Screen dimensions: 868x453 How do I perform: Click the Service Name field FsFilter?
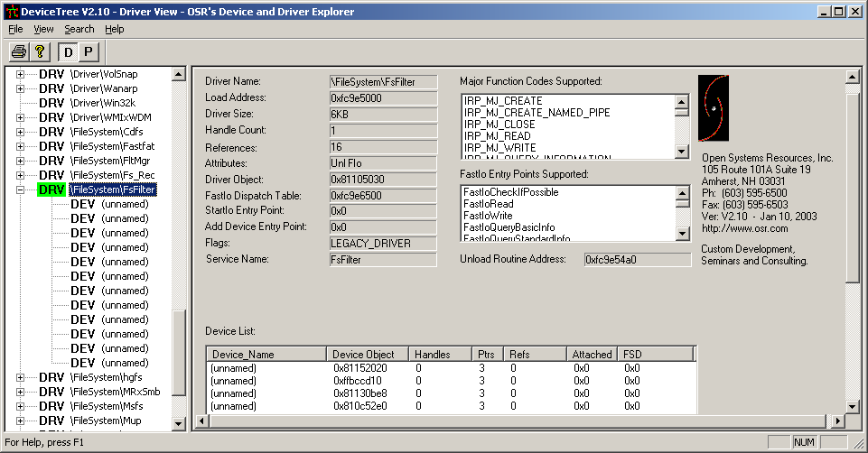pos(383,259)
